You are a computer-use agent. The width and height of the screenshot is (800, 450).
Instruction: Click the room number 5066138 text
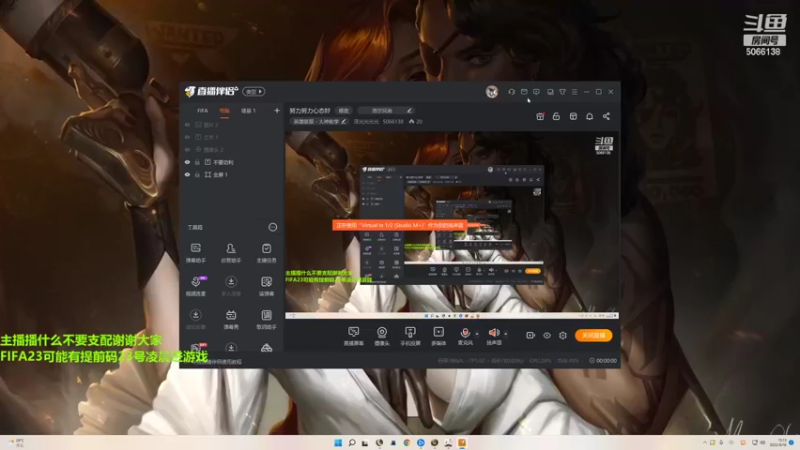(x=393, y=121)
